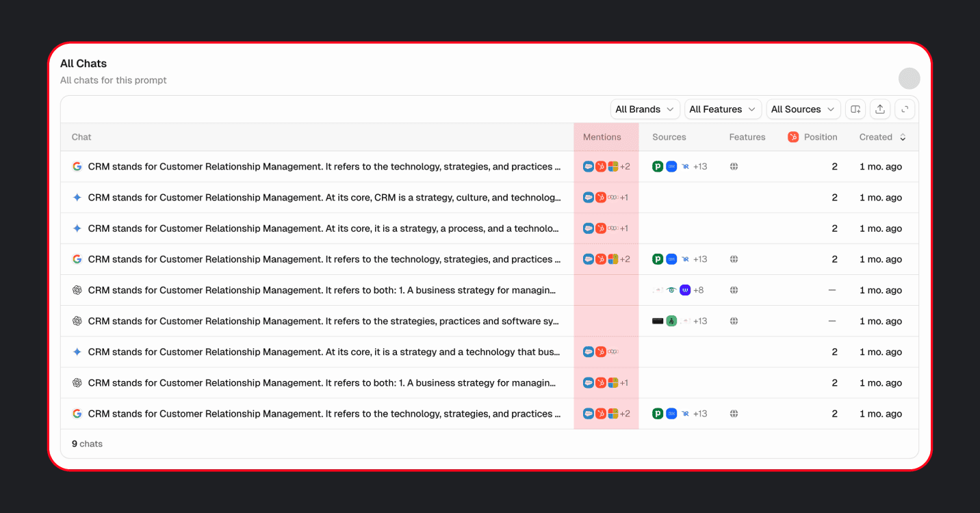Click the Chat column header

click(x=81, y=137)
